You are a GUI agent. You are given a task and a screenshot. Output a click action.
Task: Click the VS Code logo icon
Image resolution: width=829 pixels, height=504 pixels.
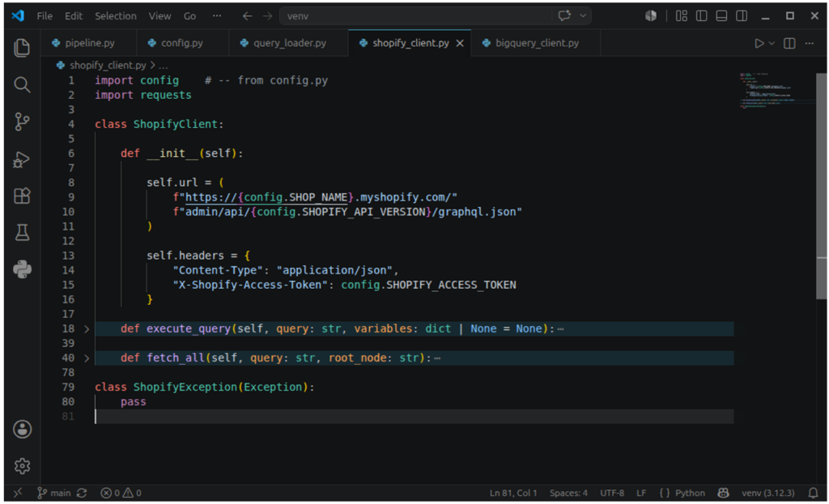point(18,16)
